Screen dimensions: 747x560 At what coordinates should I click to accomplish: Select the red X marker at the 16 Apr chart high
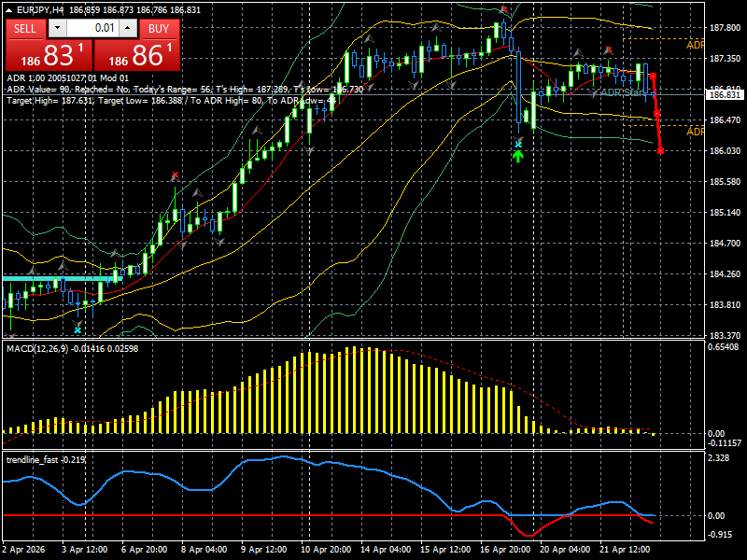(x=504, y=9)
